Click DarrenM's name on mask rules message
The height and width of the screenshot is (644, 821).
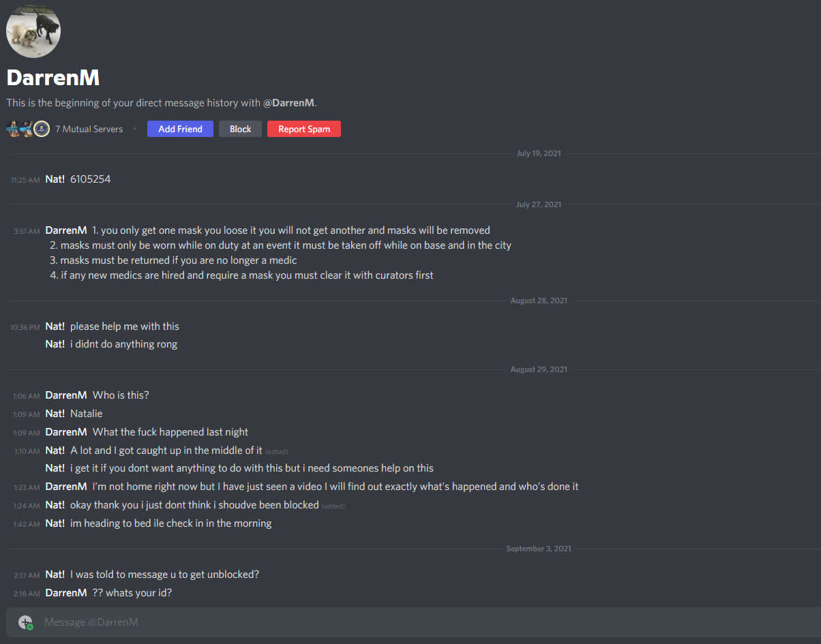click(x=66, y=230)
